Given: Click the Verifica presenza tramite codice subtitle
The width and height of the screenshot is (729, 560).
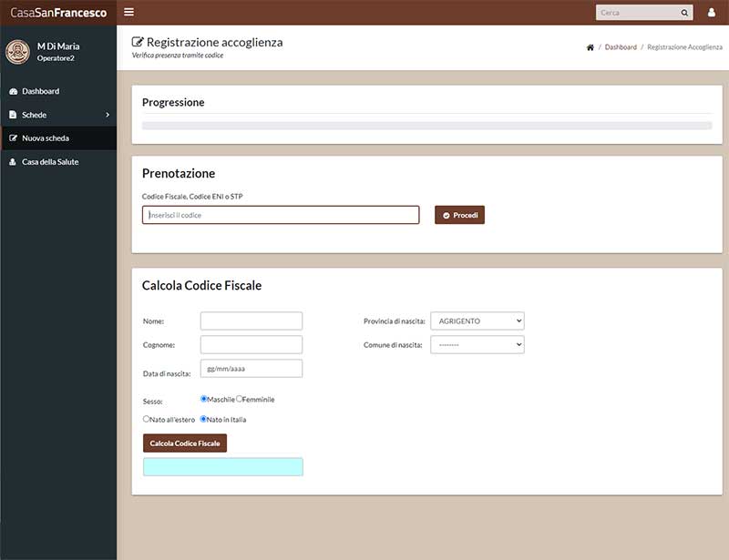Looking at the screenshot, I should pos(178,56).
